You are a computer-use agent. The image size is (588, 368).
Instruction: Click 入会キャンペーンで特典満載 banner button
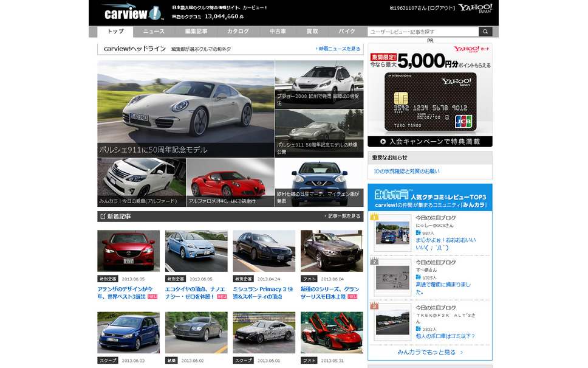pos(429,141)
